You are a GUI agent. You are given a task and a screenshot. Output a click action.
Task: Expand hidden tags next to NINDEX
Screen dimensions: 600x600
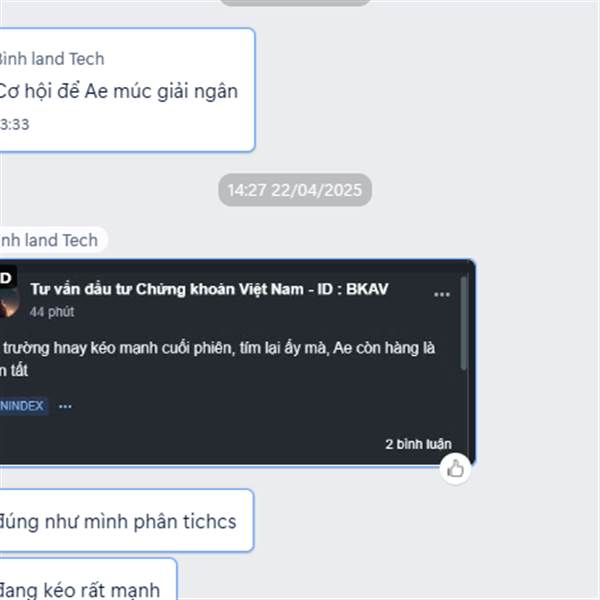[x=65, y=406]
